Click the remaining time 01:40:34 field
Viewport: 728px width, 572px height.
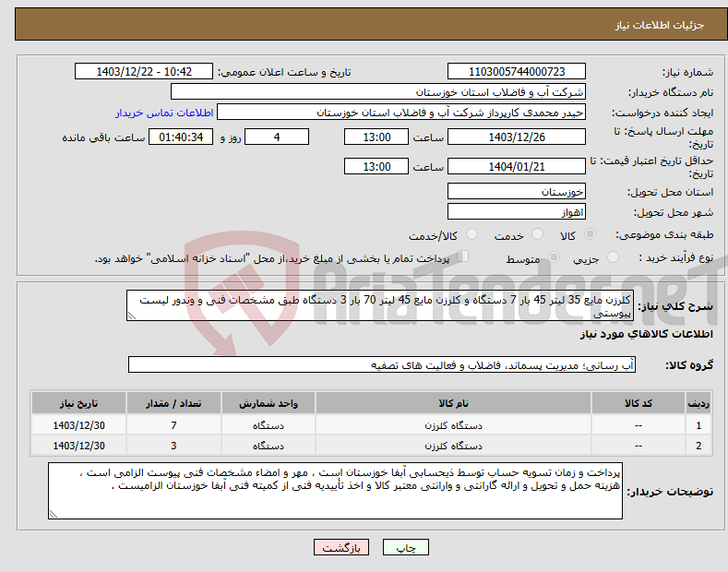pos(181,137)
